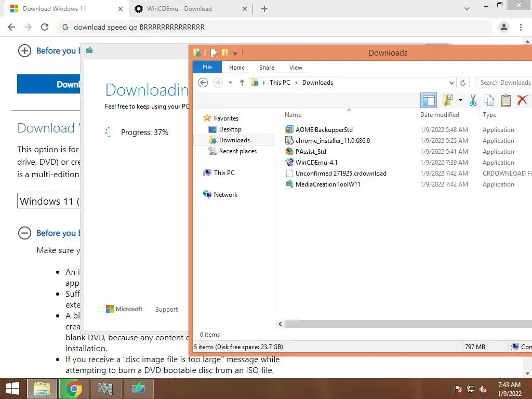The width and height of the screenshot is (532, 399).
Task: Open a new Chrome tab
Action: [264, 9]
